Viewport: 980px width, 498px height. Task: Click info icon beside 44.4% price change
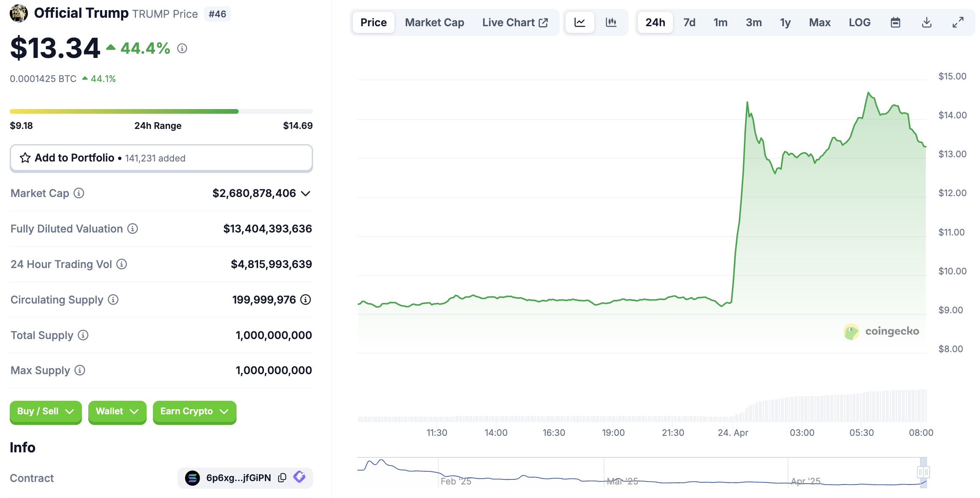tap(182, 48)
